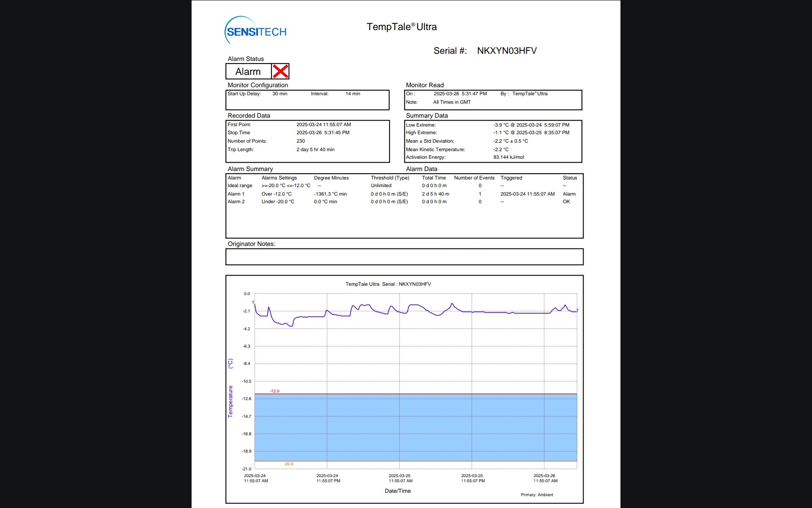This screenshot has width=812, height=508.
Task: Click the 'Alarm' status box label
Action: (248, 72)
